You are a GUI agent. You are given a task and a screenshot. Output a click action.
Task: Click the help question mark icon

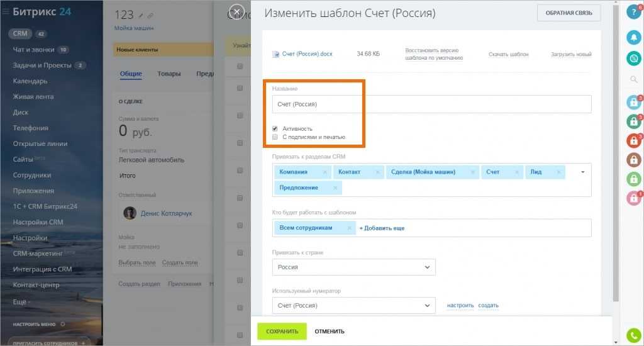click(634, 13)
